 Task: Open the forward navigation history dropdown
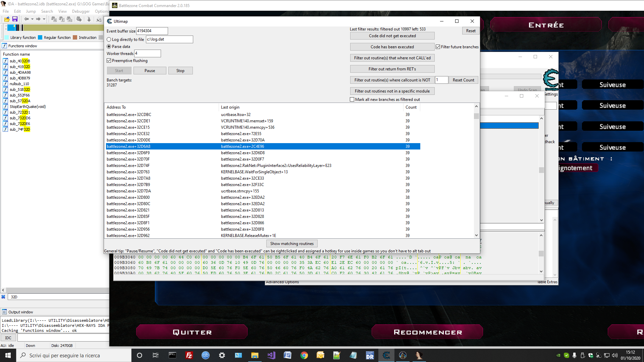44,19
